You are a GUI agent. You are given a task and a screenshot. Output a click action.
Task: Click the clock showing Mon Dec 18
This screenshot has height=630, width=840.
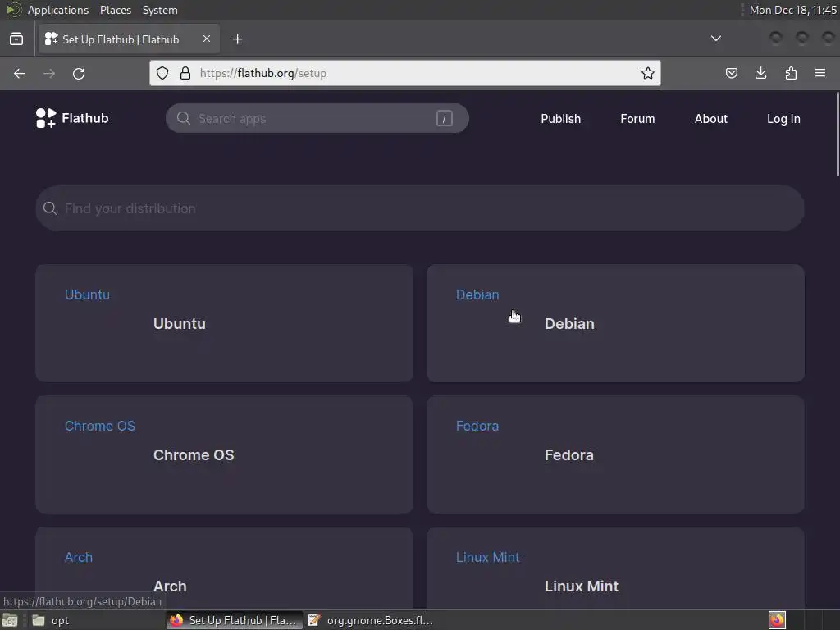793,10
